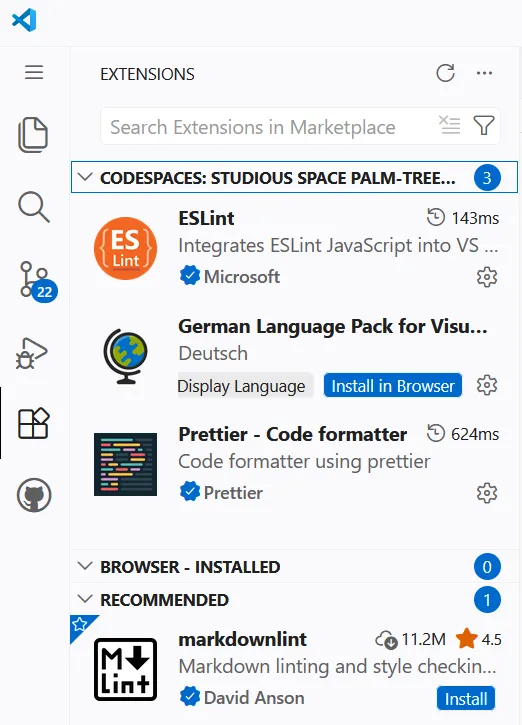Screen dimensions: 522x725
Task: Click Microsoft verified publisher badge
Action: pyautogui.click(x=190, y=276)
